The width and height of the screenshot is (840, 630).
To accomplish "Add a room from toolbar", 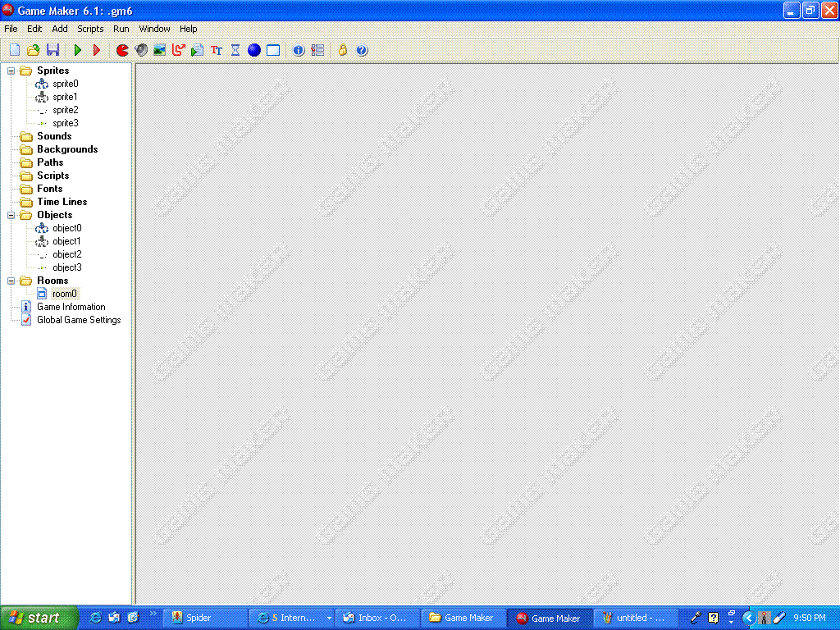I will [273, 50].
